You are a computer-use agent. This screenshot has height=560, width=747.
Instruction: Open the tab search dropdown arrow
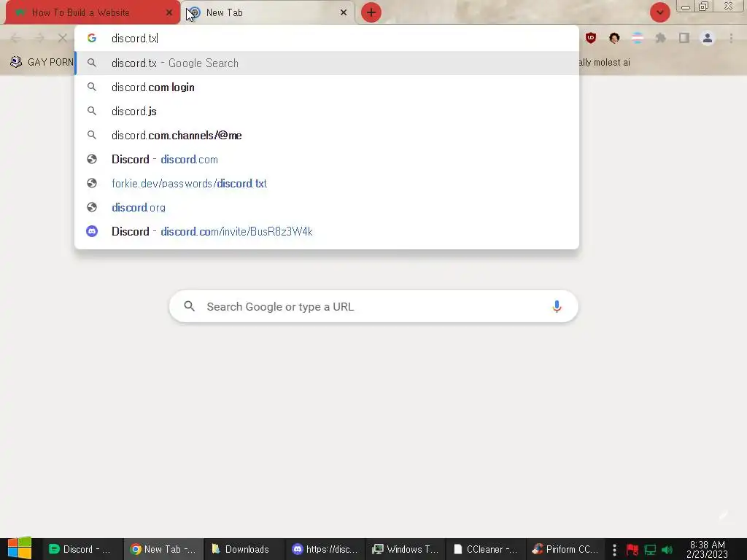coord(659,12)
